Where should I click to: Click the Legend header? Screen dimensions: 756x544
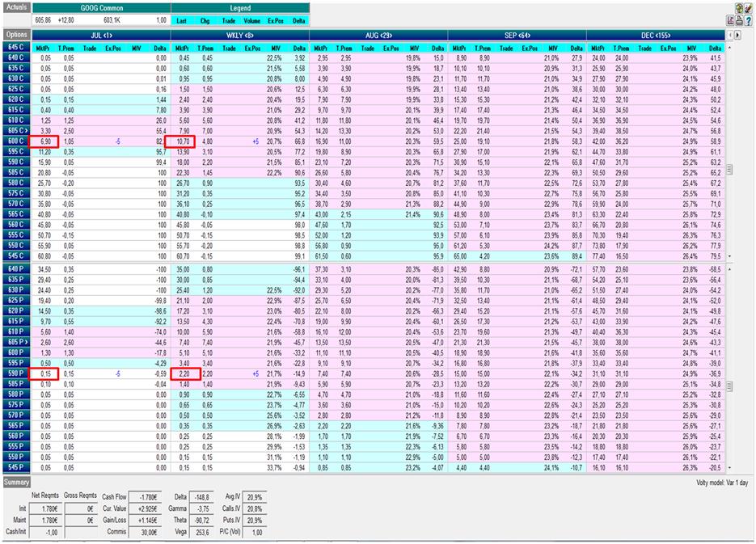240,8
